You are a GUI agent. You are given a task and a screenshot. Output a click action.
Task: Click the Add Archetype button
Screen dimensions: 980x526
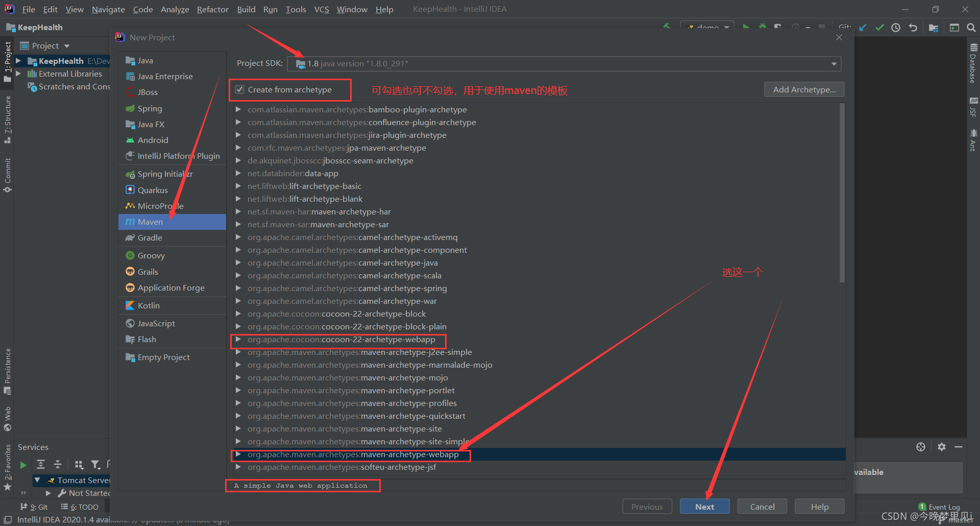pos(804,89)
